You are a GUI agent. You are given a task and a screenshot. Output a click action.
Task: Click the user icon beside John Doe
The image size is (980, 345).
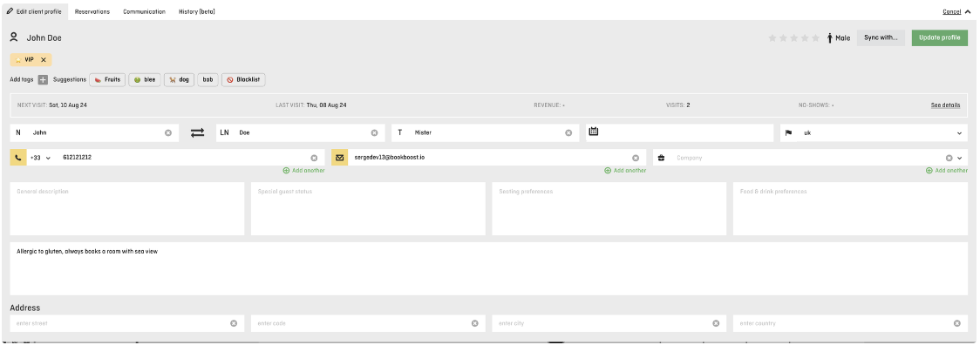click(x=14, y=37)
